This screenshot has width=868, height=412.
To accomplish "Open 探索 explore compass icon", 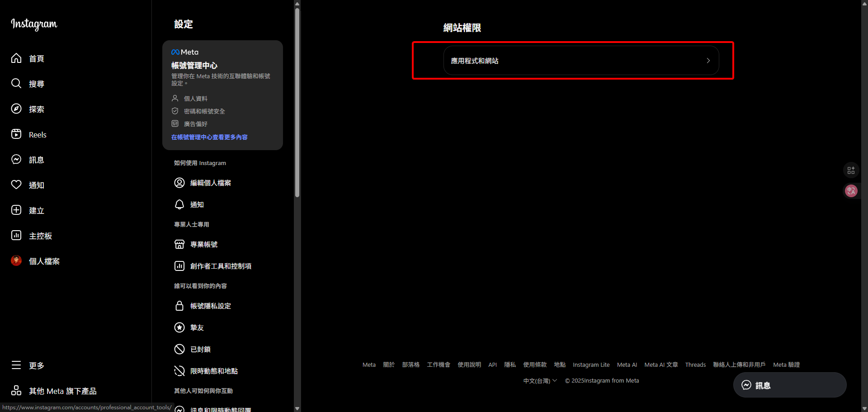I will (16, 109).
